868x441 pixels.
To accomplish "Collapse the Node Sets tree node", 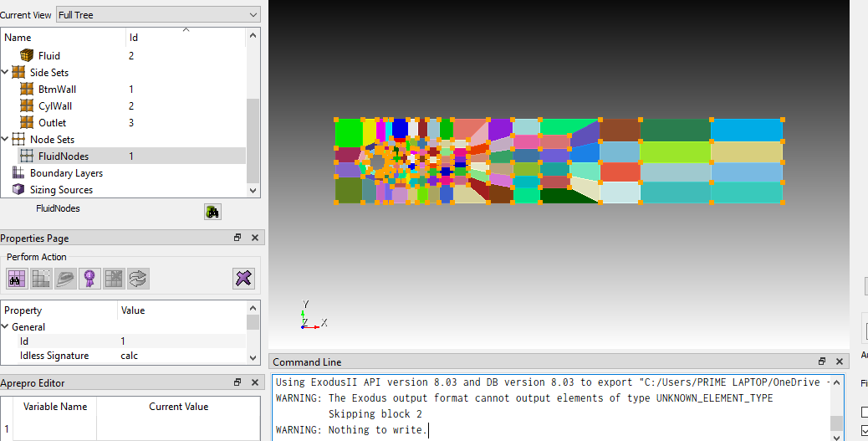I will (x=5, y=140).
